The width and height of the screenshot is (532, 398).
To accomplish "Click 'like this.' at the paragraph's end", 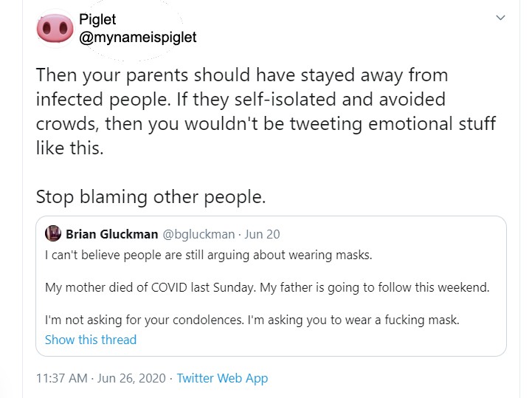I will 69,147.
